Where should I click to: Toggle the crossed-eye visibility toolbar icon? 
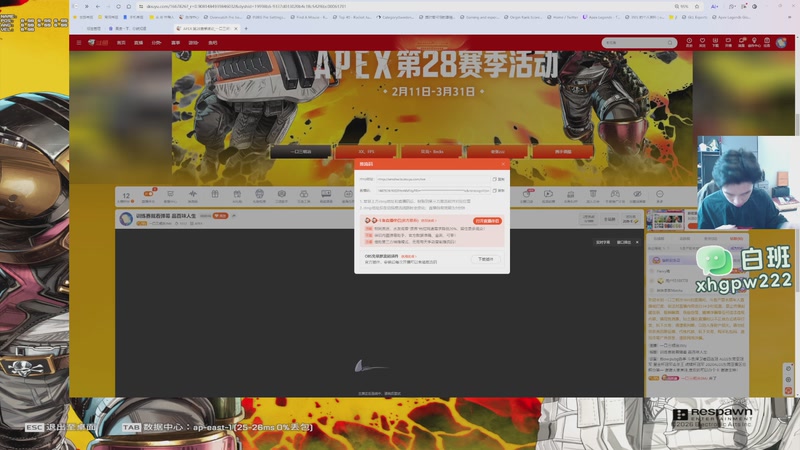pyautogui.click(x=637, y=195)
